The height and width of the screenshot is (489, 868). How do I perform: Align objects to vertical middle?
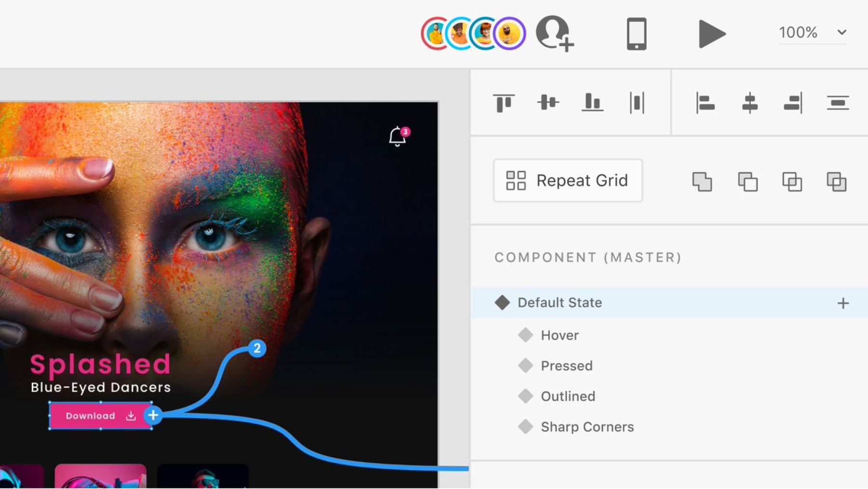[548, 102]
